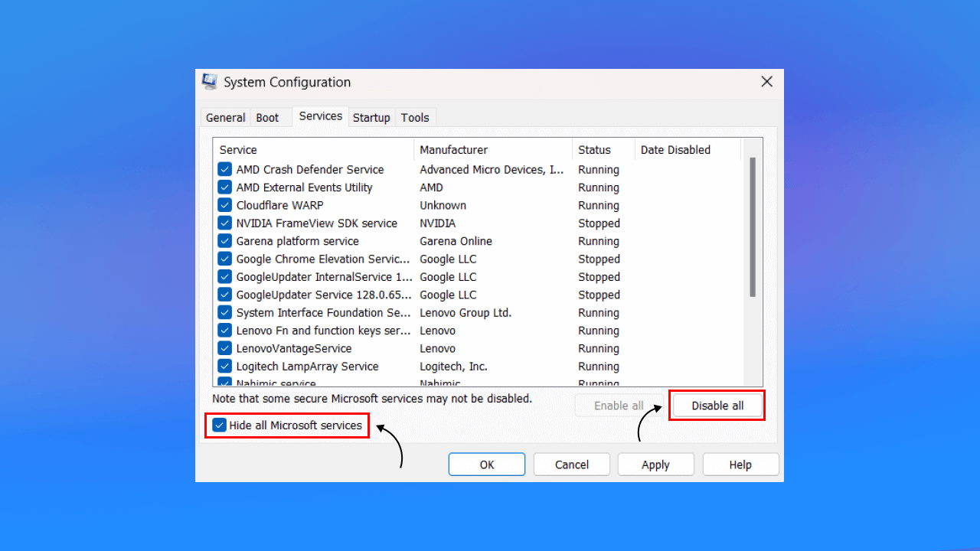Click Running status of LenovoVantageService
The image size is (980, 551).
(x=599, y=348)
